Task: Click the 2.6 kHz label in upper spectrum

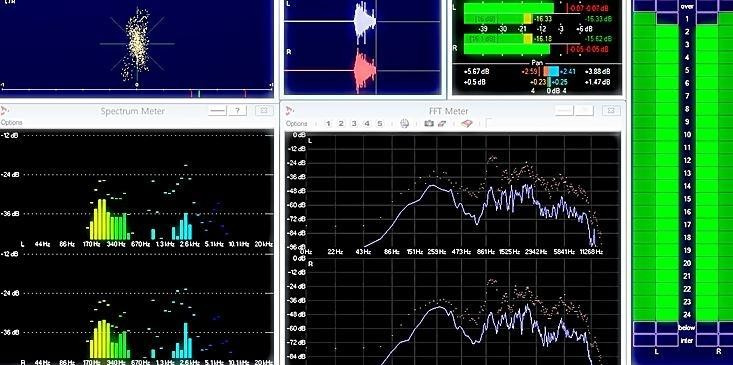Action: click(188, 244)
